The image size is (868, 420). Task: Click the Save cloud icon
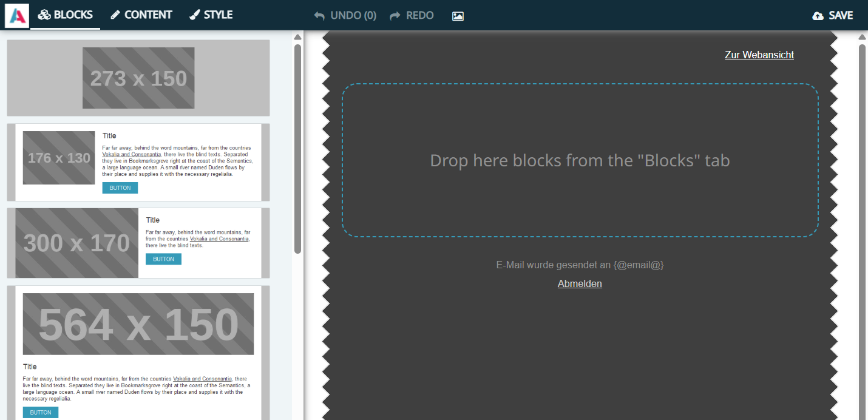click(818, 16)
